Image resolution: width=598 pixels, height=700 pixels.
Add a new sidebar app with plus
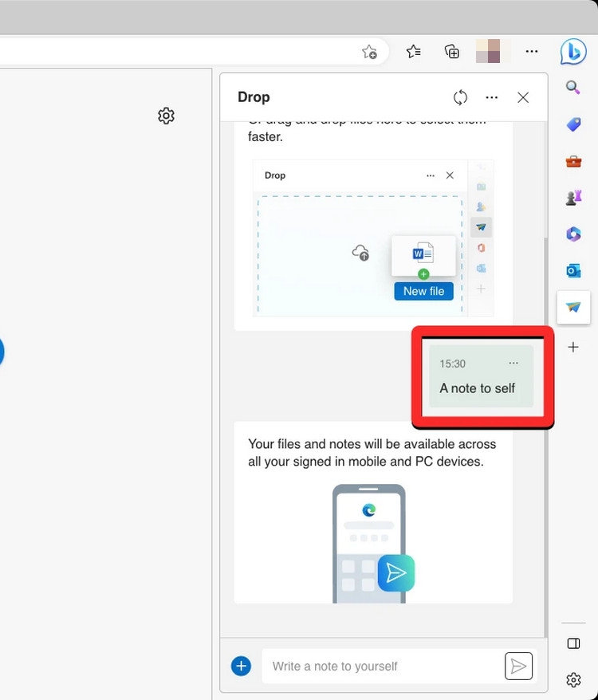573,347
